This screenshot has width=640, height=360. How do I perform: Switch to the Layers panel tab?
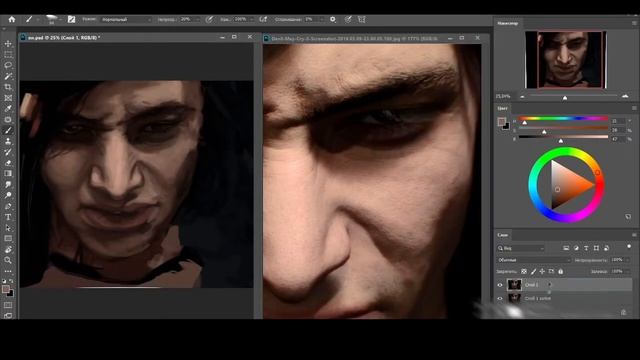(x=502, y=235)
